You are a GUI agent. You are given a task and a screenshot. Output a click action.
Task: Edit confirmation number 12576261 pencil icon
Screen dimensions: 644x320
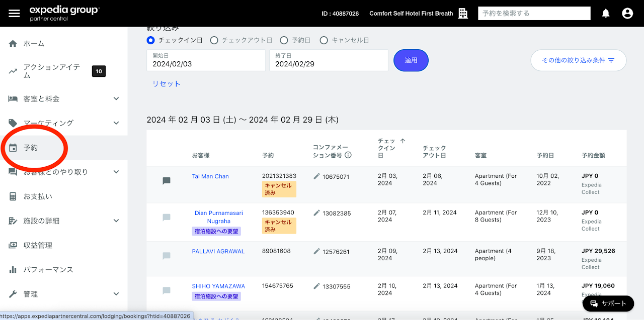pos(316,251)
